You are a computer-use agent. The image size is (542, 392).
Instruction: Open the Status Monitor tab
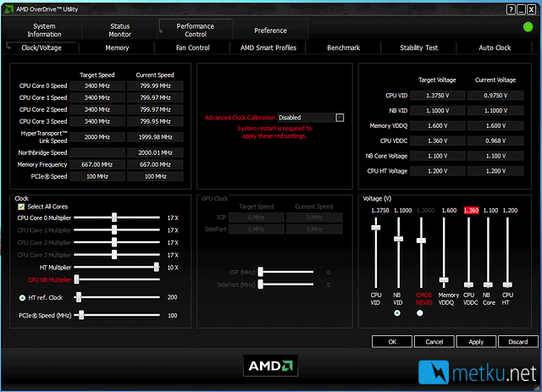click(119, 30)
